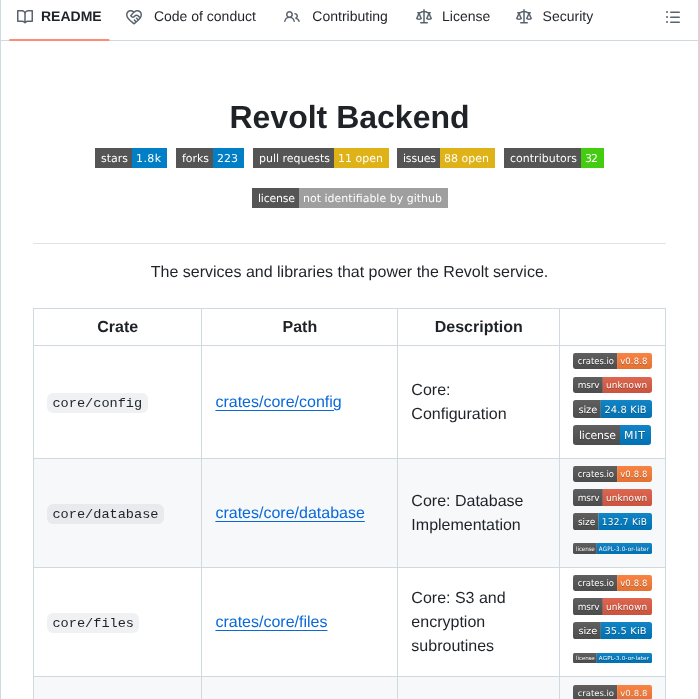Viewport: 699px width, 699px height.
Task: Open the README outline list icon
Action: pyautogui.click(x=673, y=17)
